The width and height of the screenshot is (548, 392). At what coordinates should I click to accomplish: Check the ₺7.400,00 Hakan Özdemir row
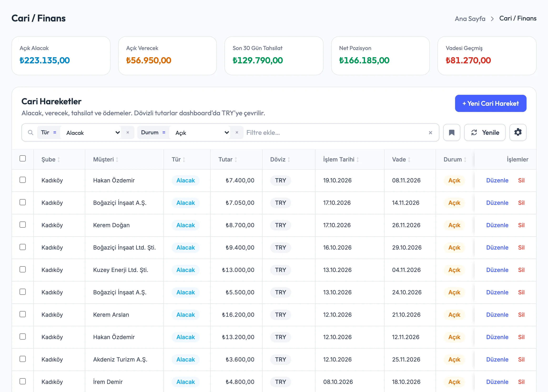(23, 180)
